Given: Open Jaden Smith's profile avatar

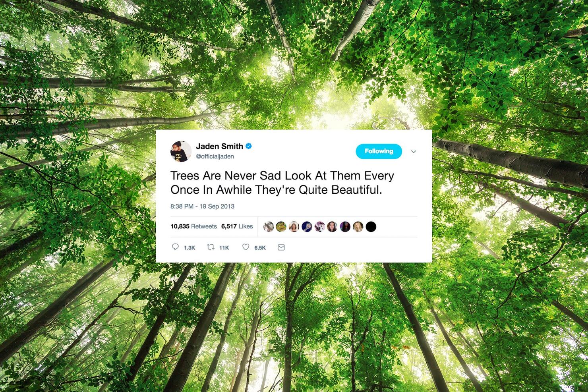Looking at the screenshot, I should tap(181, 151).
